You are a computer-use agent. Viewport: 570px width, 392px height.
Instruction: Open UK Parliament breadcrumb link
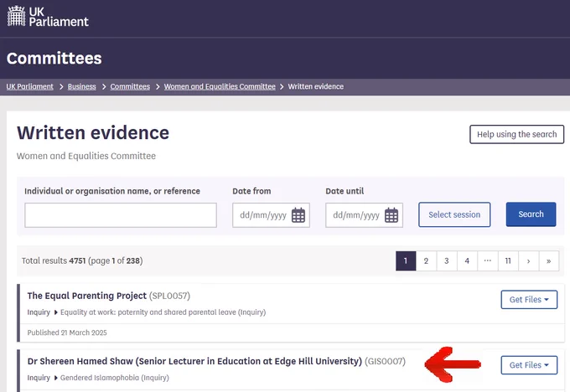(x=30, y=86)
